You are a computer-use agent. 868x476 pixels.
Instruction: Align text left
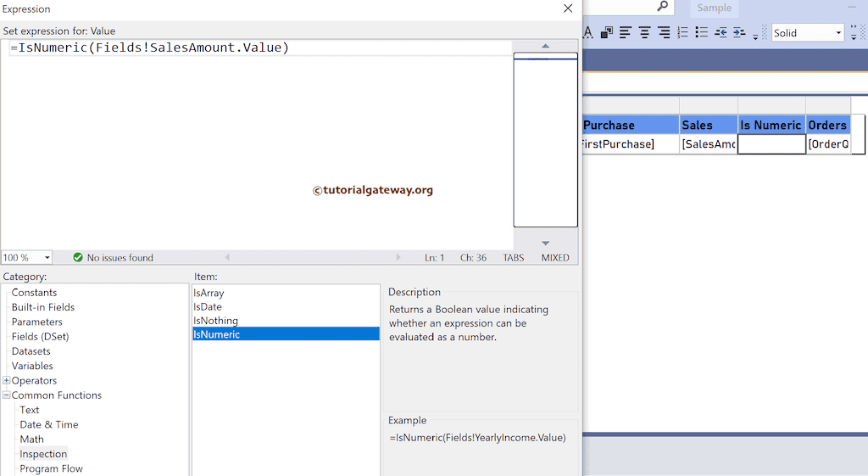(626, 33)
